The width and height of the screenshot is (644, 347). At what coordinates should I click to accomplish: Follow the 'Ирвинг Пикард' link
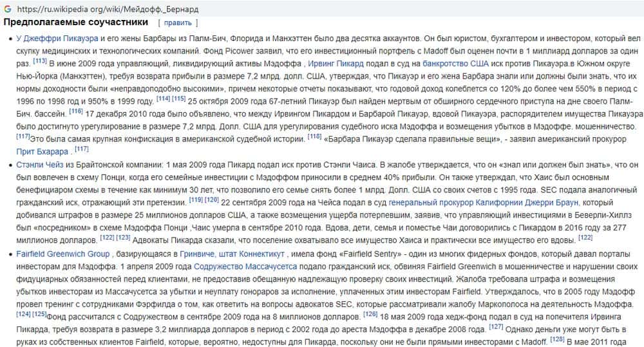click(336, 64)
